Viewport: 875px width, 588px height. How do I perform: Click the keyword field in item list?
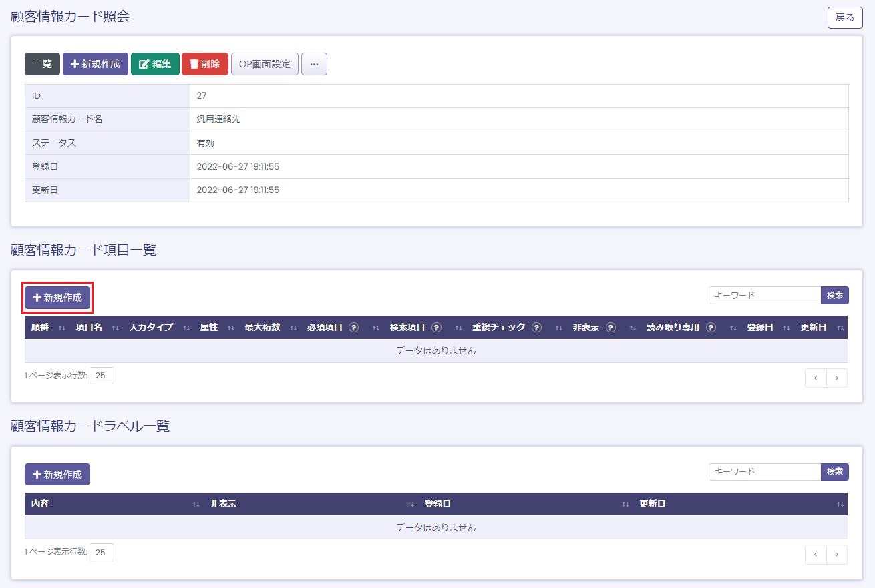(764, 295)
